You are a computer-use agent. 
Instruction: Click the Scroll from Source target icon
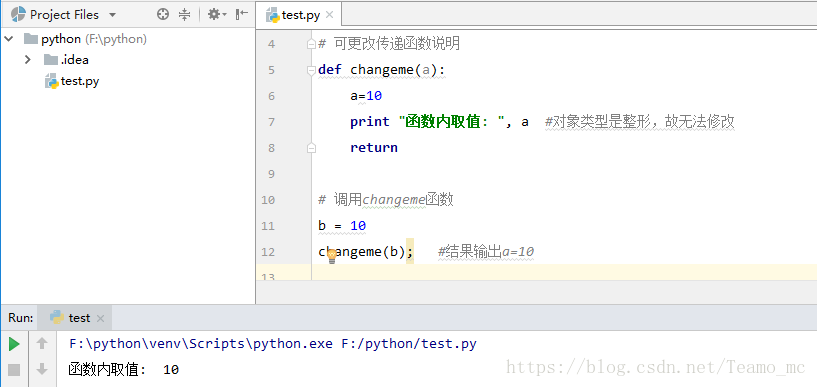click(163, 15)
